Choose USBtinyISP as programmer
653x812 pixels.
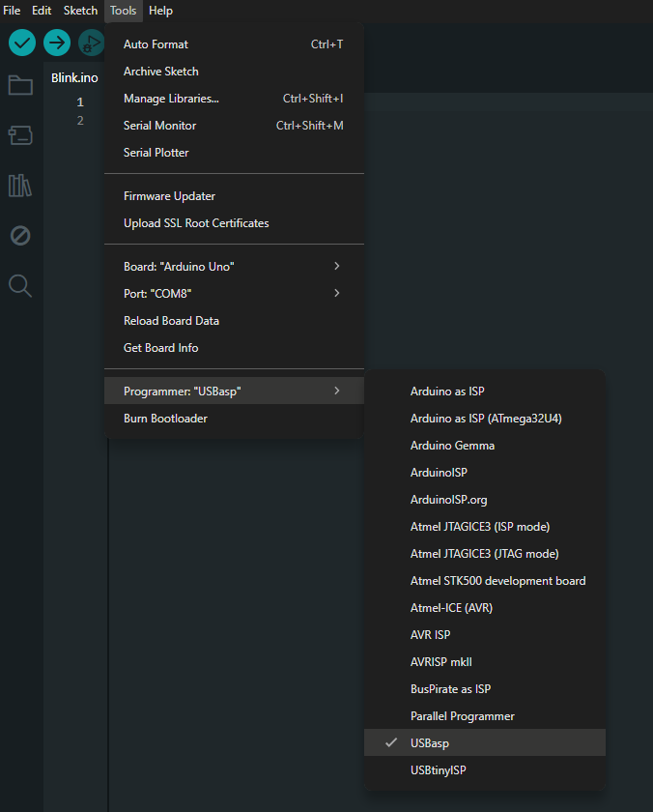(439, 770)
